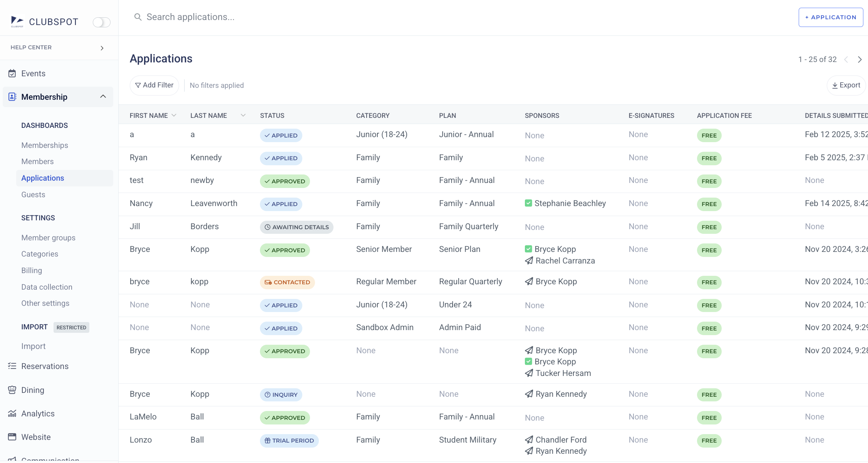
Task: Click the Add Filter button
Action: [x=154, y=85]
